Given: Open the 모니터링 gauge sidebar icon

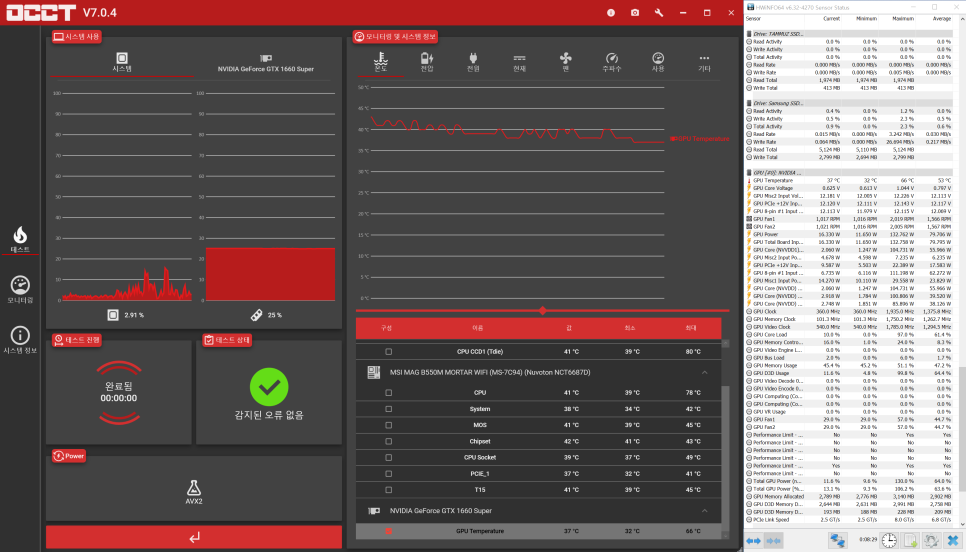Looking at the screenshot, I should tap(20, 289).
